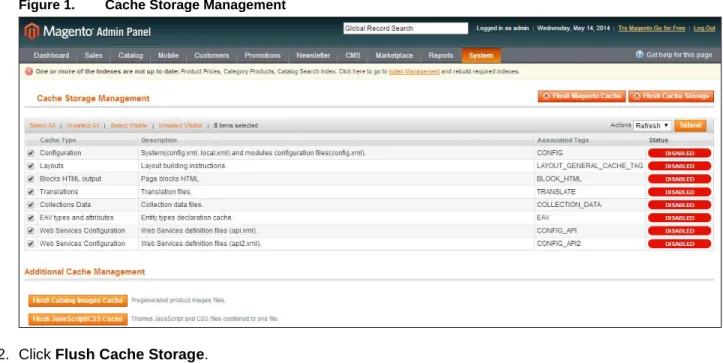Click the TRANSLATE tag cell

(556, 191)
